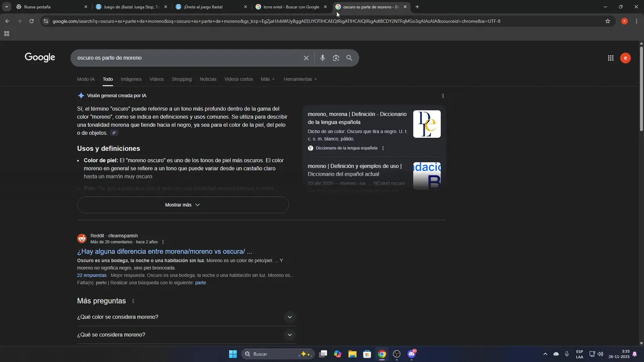
Task: Click the "parte" required-term search link
Action: click(200, 283)
